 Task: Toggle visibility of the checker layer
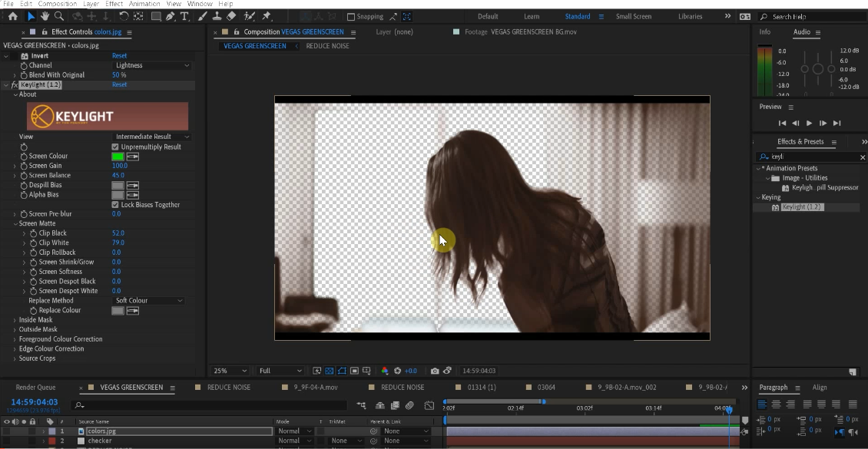[x=7, y=441]
